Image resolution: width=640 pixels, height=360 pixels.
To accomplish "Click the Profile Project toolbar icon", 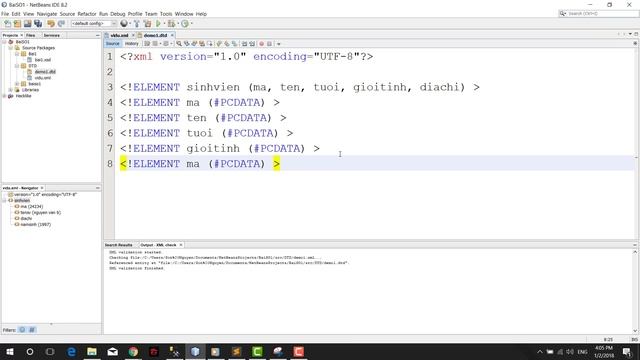I will point(185,24).
